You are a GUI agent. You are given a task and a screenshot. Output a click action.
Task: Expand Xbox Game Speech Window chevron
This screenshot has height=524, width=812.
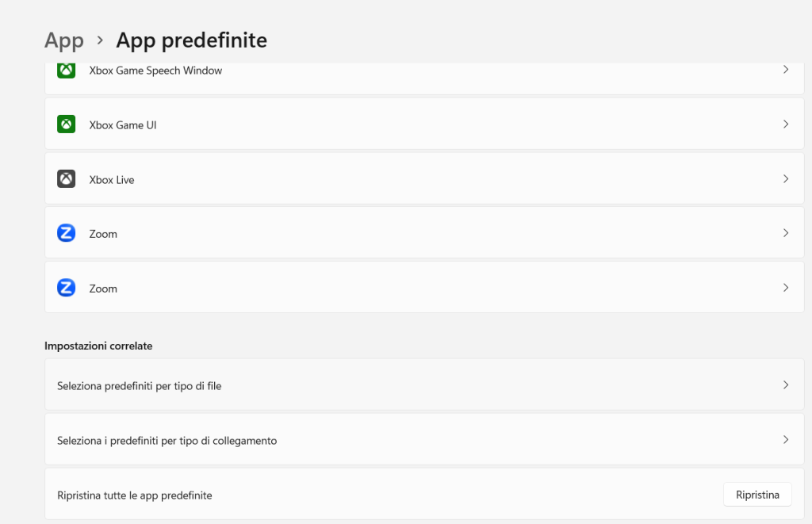(x=786, y=70)
